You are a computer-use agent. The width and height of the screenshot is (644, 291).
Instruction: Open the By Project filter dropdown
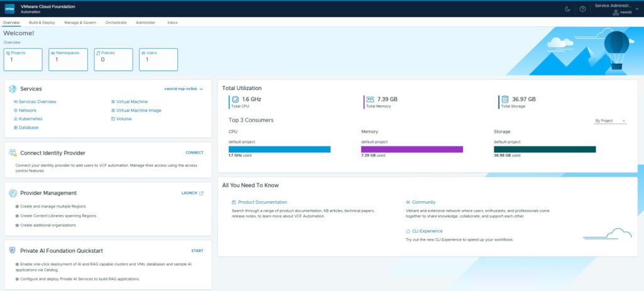(x=609, y=121)
